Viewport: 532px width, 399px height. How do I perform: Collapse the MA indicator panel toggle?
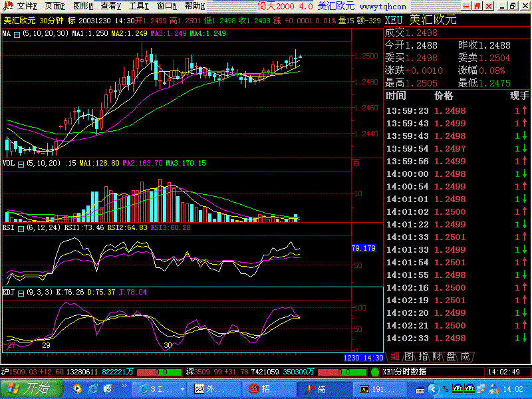[x=17, y=35]
